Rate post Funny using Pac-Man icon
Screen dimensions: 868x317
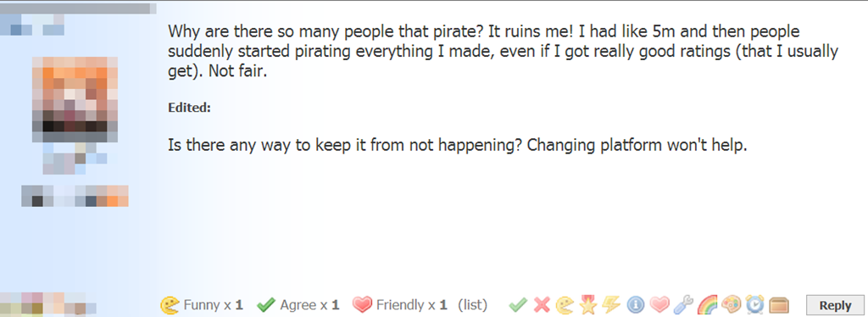(x=565, y=304)
